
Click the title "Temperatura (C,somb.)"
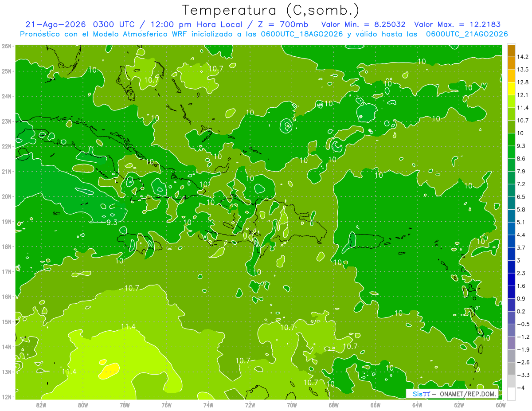tap(271, 10)
